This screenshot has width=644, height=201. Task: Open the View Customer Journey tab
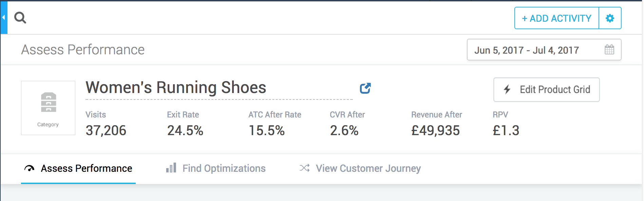pos(360,168)
